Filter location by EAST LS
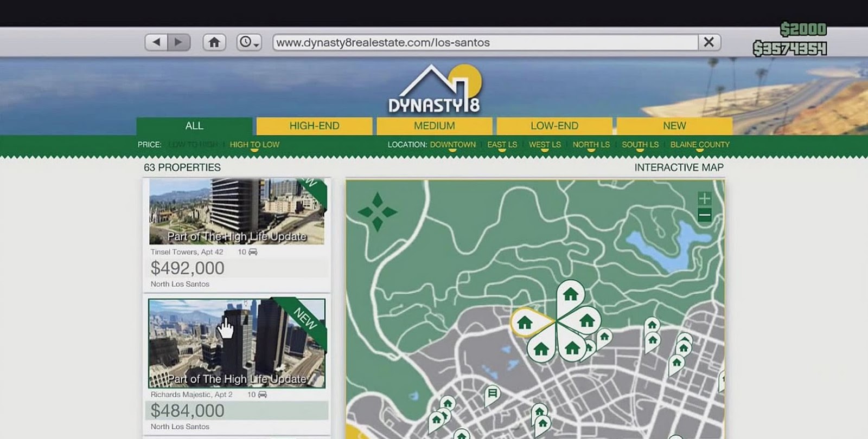 coord(502,145)
